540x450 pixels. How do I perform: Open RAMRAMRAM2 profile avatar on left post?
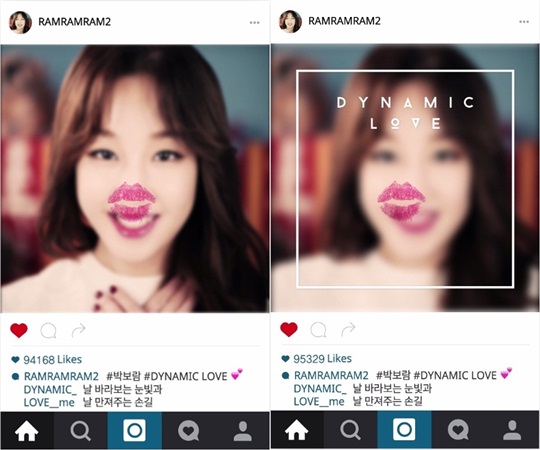(20, 23)
